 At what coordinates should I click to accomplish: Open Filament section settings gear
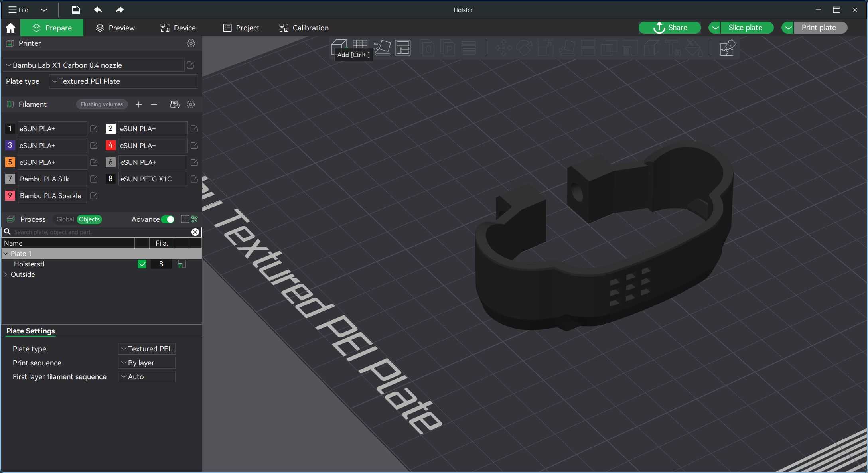(x=191, y=104)
